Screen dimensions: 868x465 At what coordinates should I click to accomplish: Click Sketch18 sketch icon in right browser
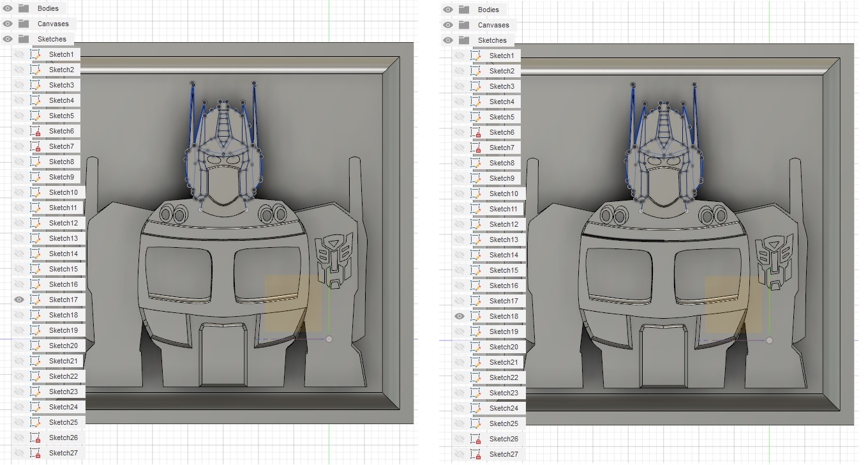[476, 316]
